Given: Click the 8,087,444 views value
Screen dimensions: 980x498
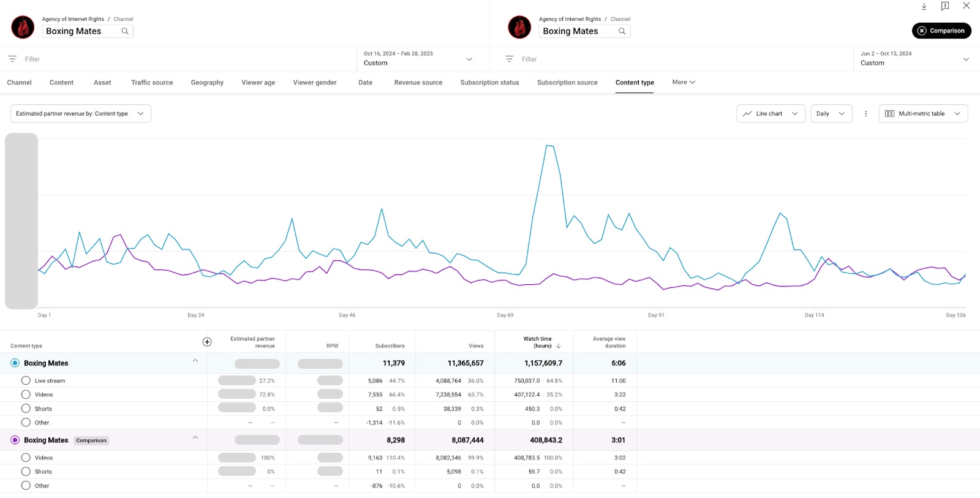Looking at the screenshot, I should pos(467,440).
